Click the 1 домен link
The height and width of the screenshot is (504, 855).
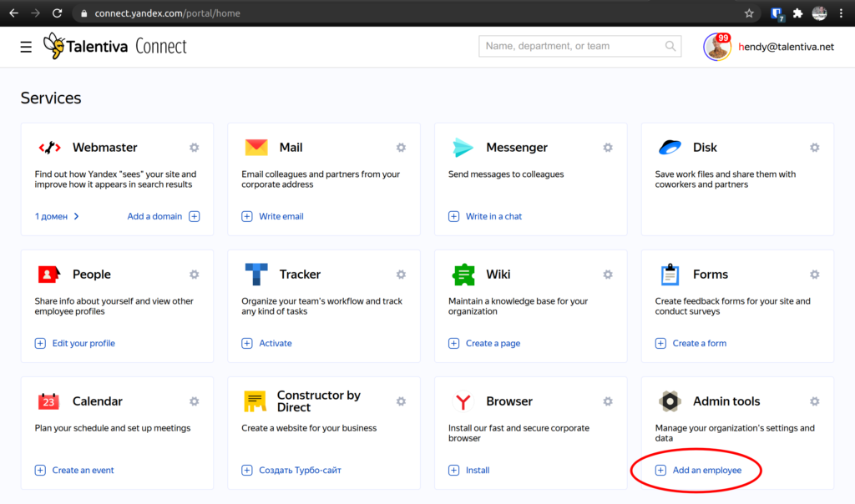click(51, 216)
